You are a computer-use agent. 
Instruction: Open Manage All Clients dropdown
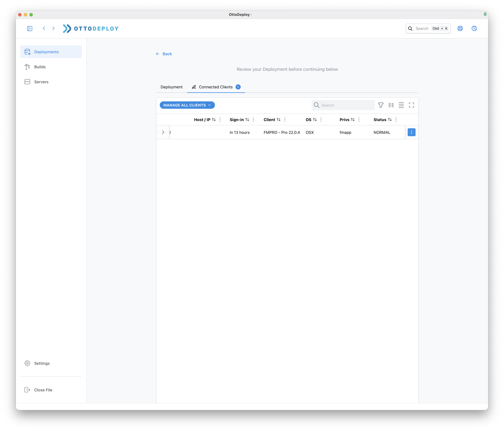click(187, 105)
